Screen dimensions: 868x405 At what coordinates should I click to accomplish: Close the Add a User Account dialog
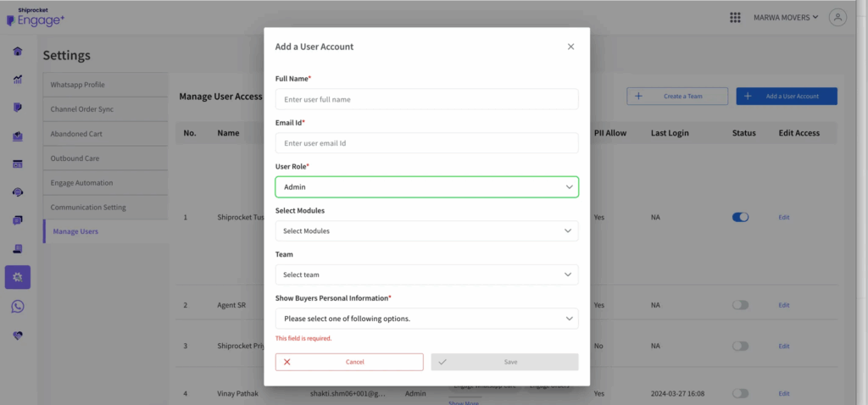pyautogui.click(x=570, y=47)
